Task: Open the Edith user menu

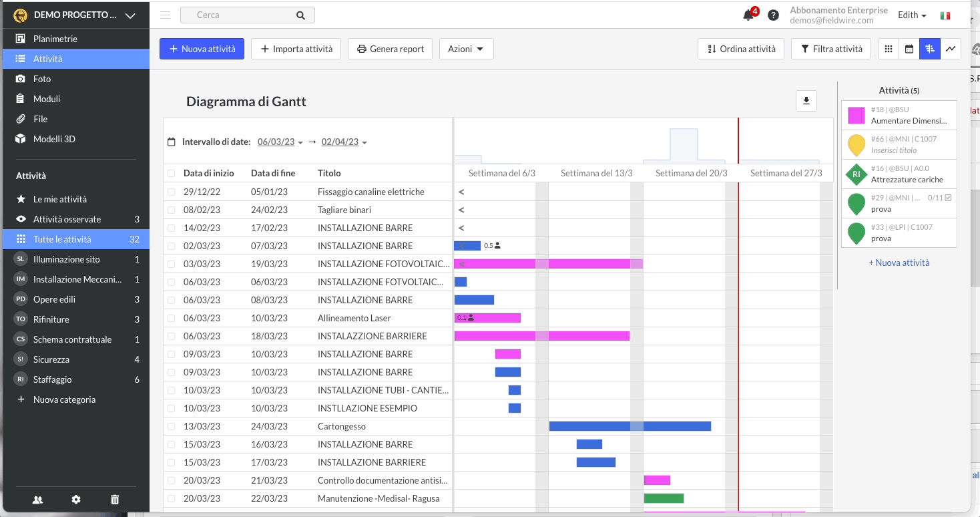Action: (x=911, y=15)
